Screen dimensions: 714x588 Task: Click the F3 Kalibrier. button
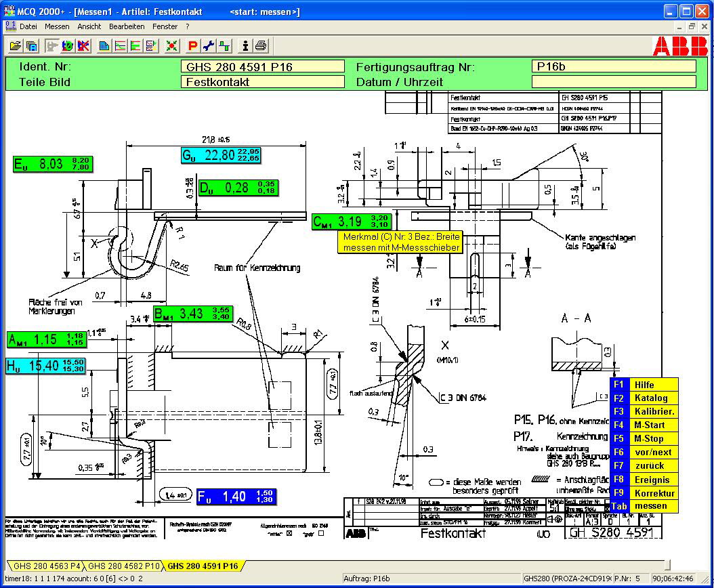644,411
